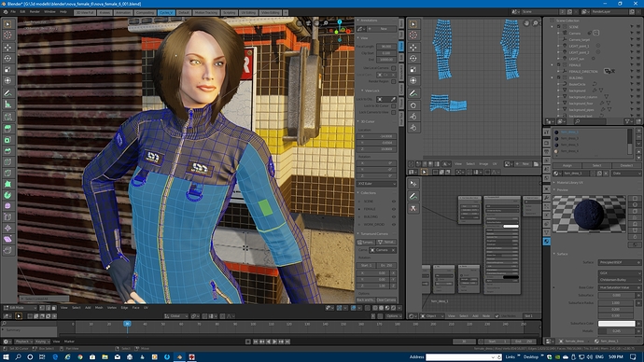Image resolution: width=644 pixels, height=362 pixels.
Task: Select the node editor Select tool
Action: 413,184
